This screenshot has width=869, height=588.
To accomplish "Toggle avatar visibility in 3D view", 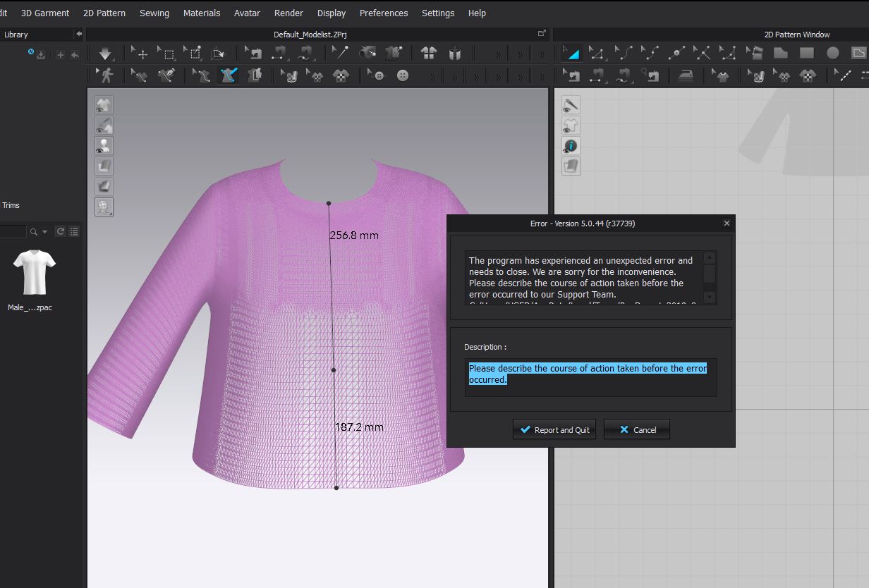I will (x=104, y=146).
